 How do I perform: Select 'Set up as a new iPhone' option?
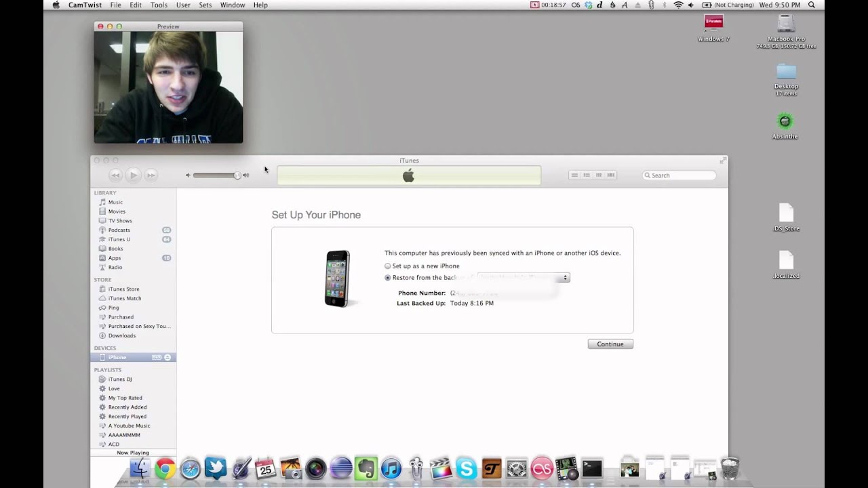tap(388, 266)
